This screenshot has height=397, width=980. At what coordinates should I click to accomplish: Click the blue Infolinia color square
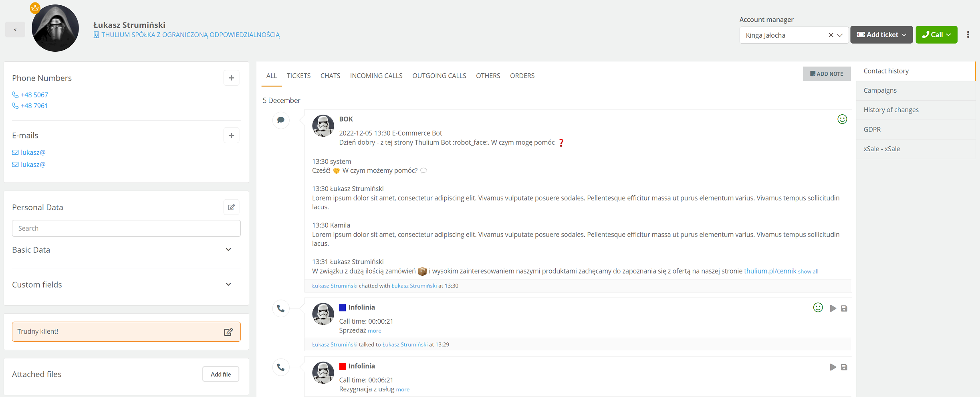[343, 308]
